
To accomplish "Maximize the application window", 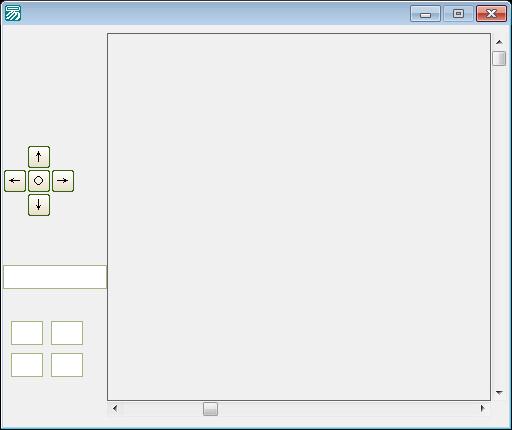I will pos(458,14).
